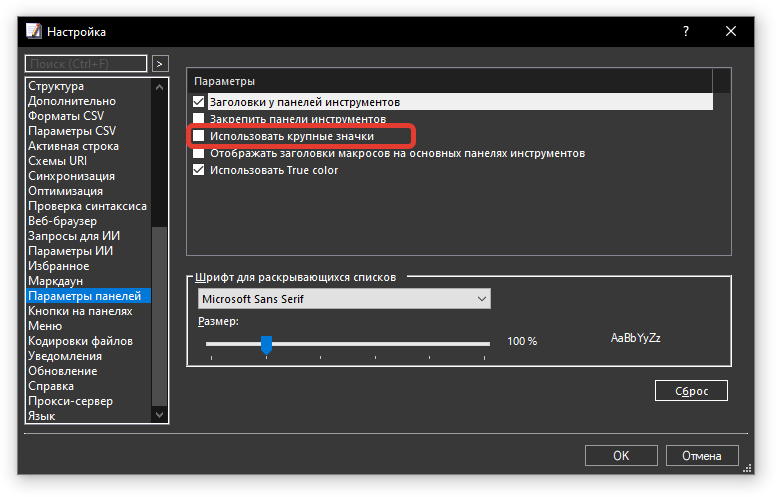Click the Отмена button
The width and height of the screenshot is (776, 497).
(x=702, y=455)
